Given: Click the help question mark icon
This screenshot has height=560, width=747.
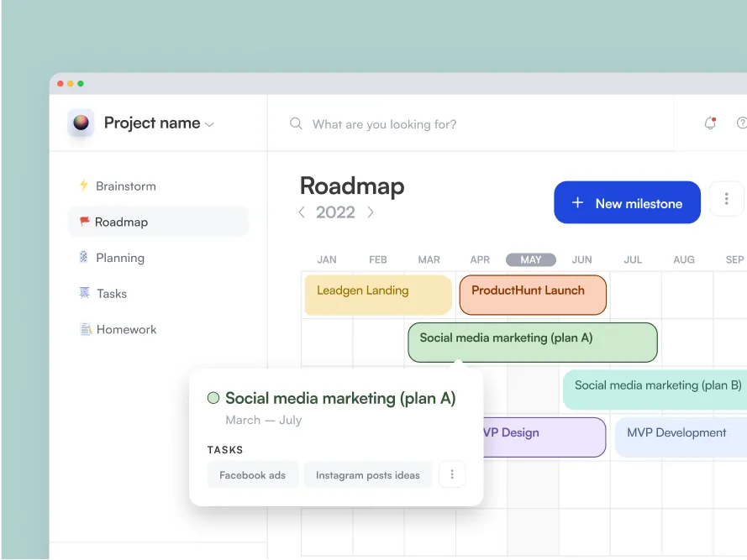Looking at the screenshot, I should point(742,123).
